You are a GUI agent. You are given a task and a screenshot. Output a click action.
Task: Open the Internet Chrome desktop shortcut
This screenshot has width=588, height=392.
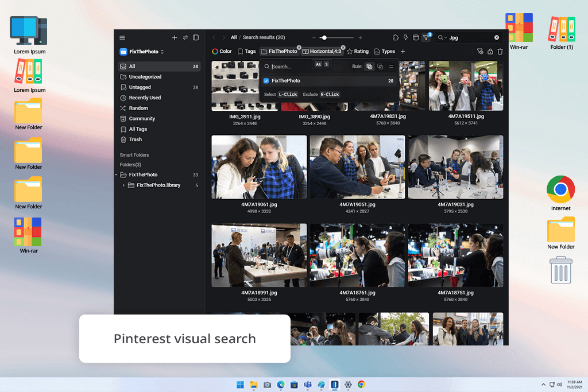[x=560, y=193]
